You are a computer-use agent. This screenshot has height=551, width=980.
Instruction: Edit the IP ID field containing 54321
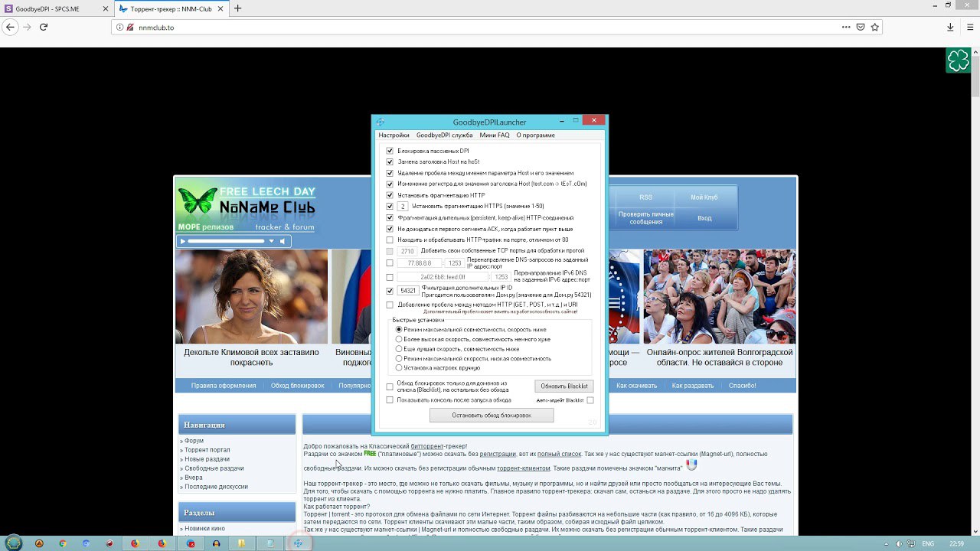(408, 291)
